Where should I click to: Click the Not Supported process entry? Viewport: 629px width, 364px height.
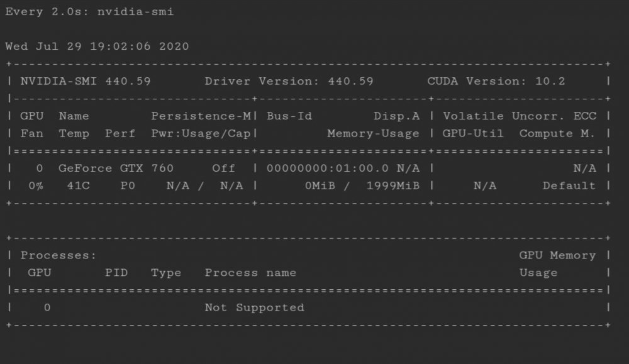click(254, 308)
